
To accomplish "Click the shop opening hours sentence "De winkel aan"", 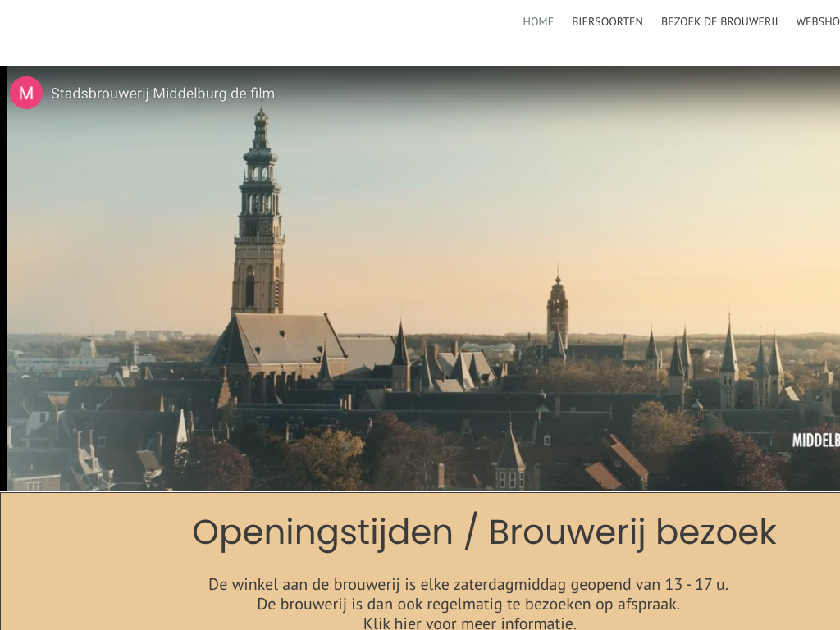I will (468, 585).
